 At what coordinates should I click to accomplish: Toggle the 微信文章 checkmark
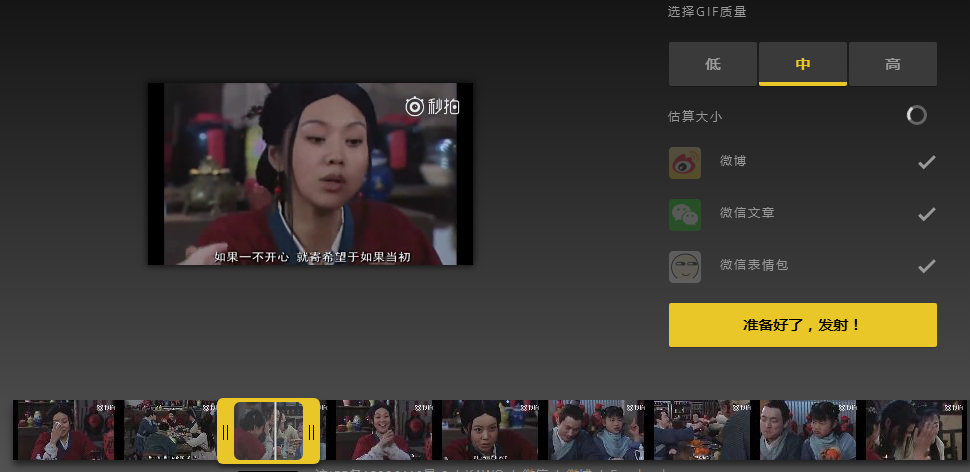926,215
